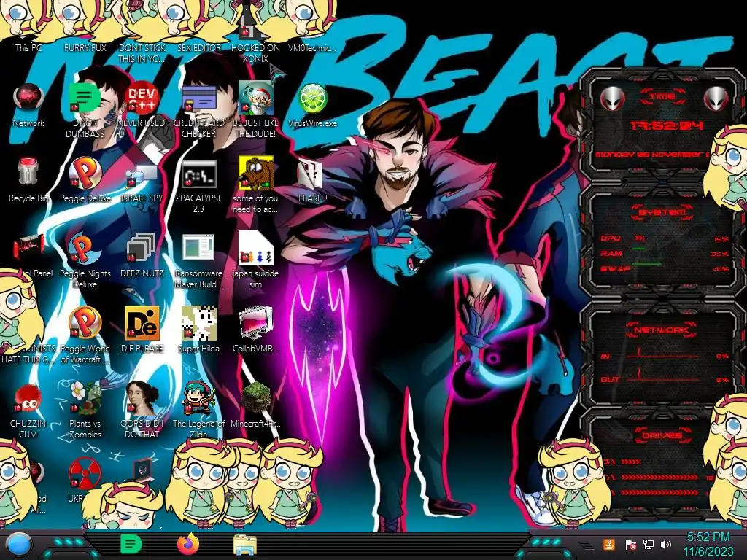Image resolution: width=747 pixels, height=560 pixels.
Task: Launch VirusWire.exe lime icon
Action: tap(312, 98)
